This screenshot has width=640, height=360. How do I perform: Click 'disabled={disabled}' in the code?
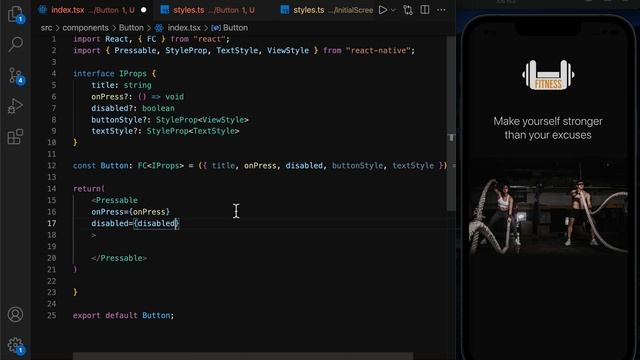point(135,223)
